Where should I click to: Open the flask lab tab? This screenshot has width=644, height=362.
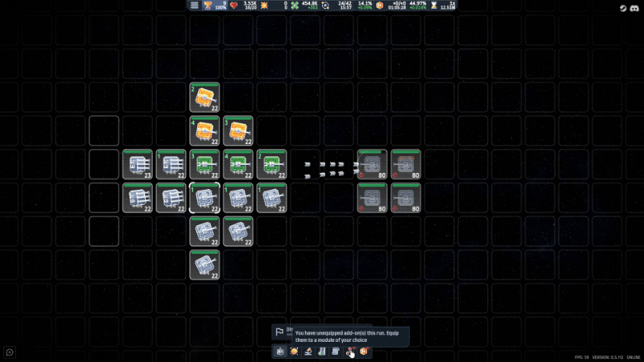(322, 352)
